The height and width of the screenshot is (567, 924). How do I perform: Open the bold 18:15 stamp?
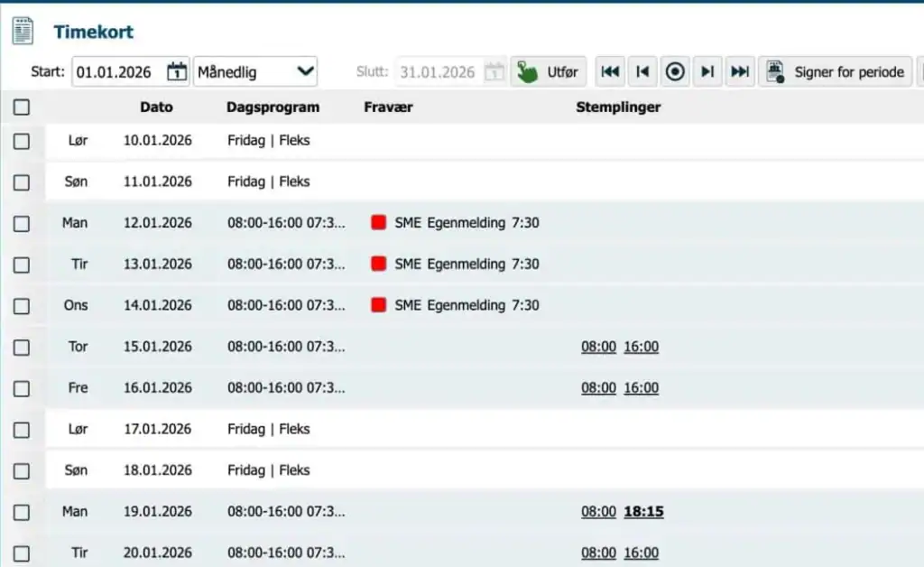tap(643, 512)
